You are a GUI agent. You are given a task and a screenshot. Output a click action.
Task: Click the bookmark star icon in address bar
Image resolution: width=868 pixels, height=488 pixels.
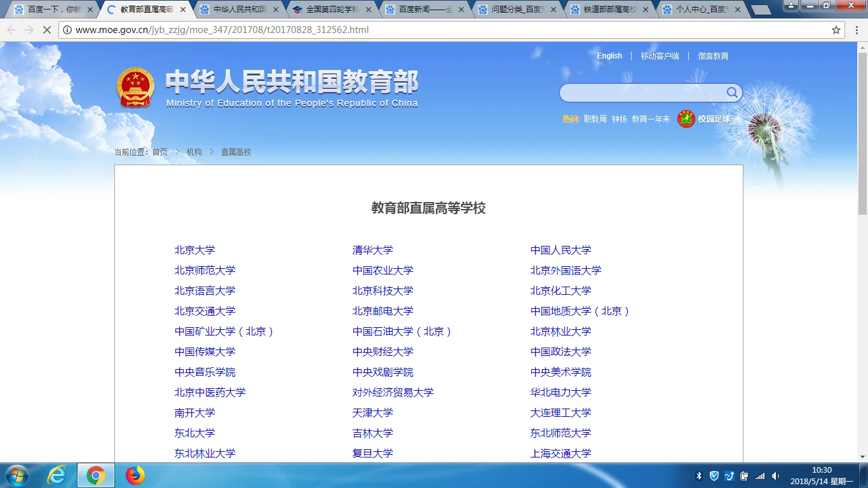tap(836, 30)
